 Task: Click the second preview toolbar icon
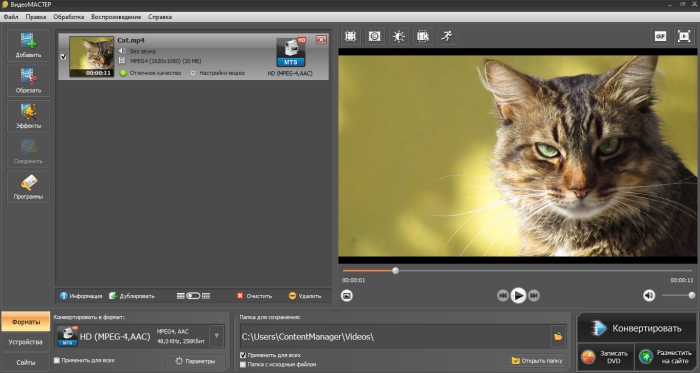(x=375, y=37)
